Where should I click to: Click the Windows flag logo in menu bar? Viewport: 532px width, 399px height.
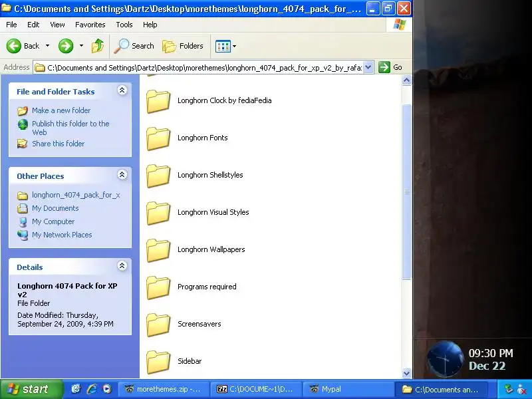pyautogui.click(x=400, y=25)
